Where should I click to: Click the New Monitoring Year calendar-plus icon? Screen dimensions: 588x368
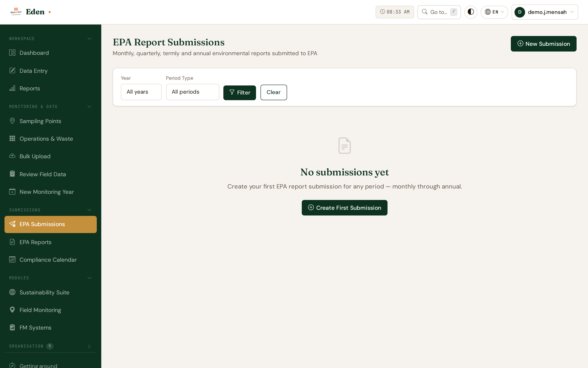pos(12,192)
